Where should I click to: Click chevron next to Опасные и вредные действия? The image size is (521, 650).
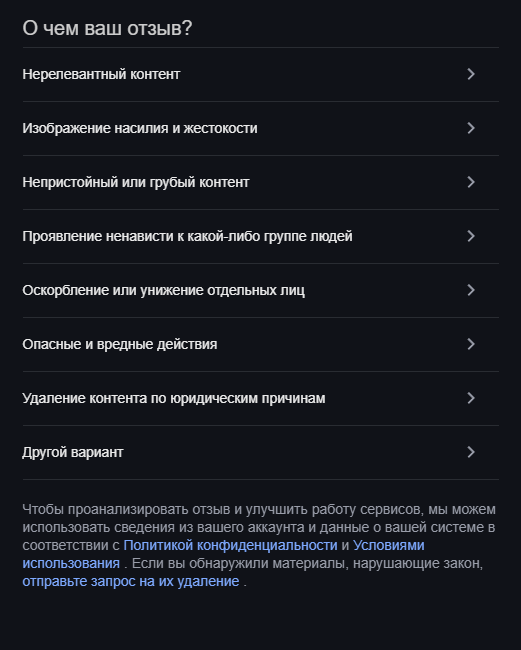(471, 344)
